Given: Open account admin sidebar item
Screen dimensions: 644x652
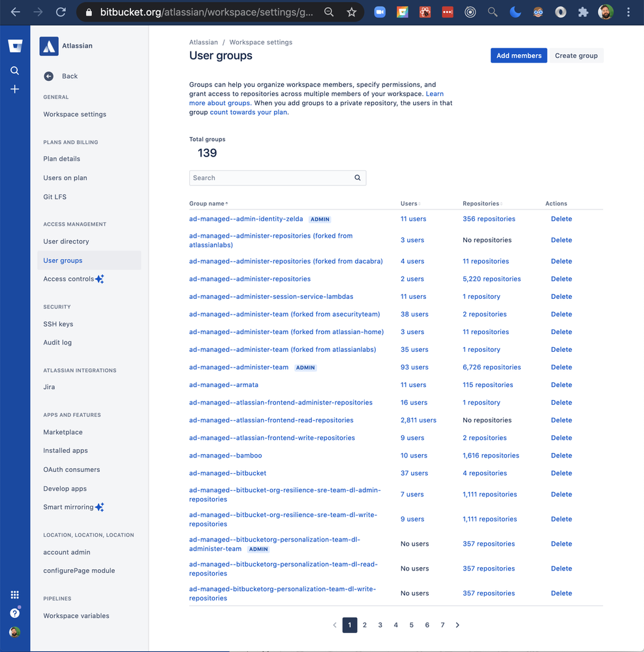Looking at the screenshot, I should (67, 552).
